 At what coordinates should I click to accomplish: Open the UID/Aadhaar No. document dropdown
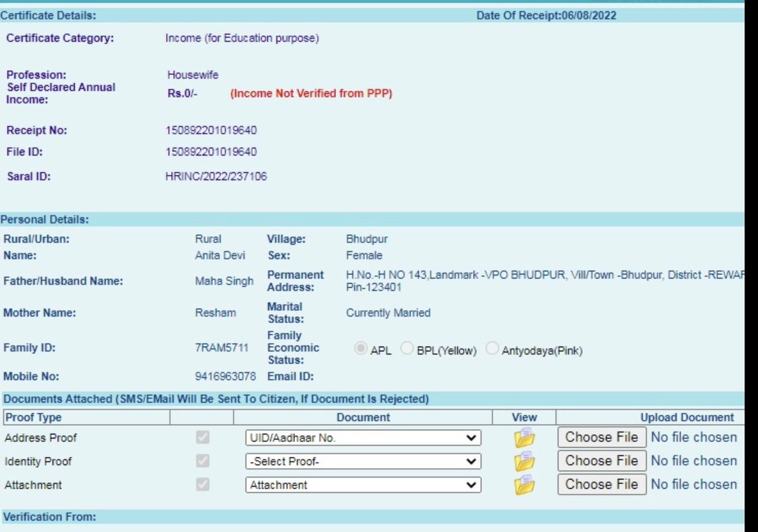[x=363, y=438]
